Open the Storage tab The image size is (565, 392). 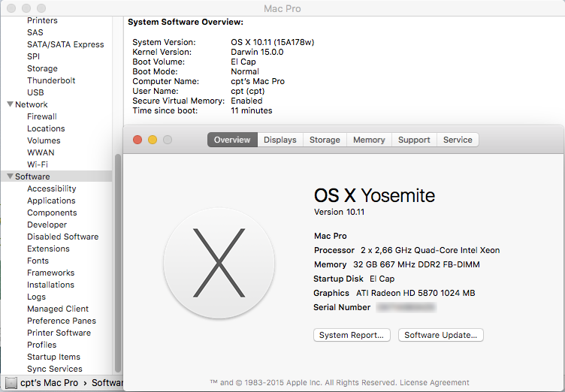tap(325, 140)
